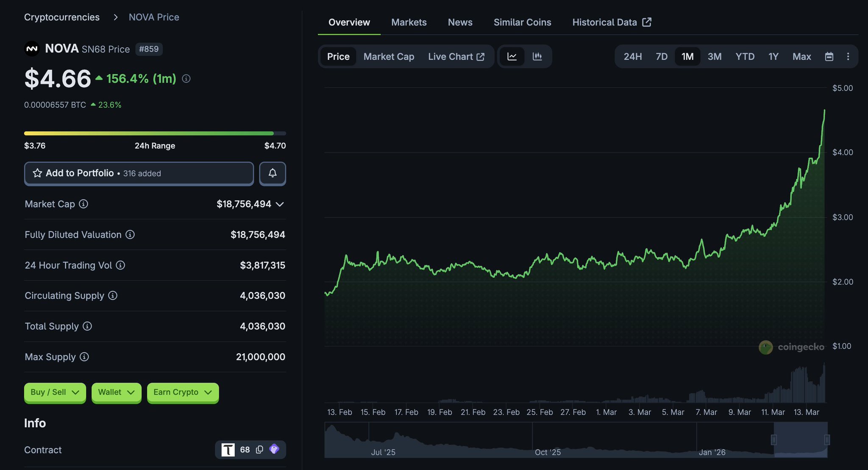The width and height of the screenshot is (868, 470).
Task: Click the Max Supply info icon
Action: pyautogui.click(x=84, y=357)
